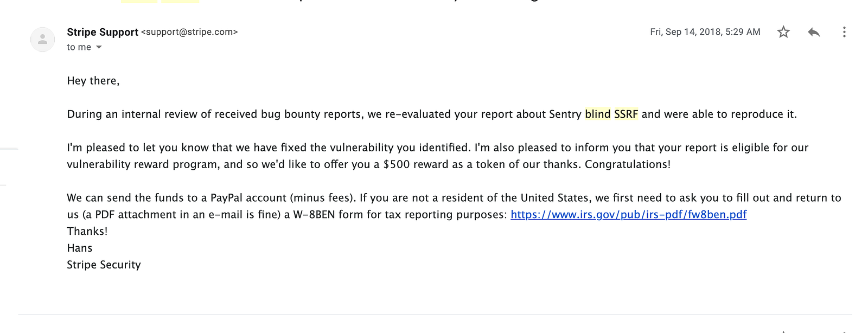Image resolution: width=868 pixels, height=333 pixels.
Task: Click the reply arrow icon
Action: [814, 32]
